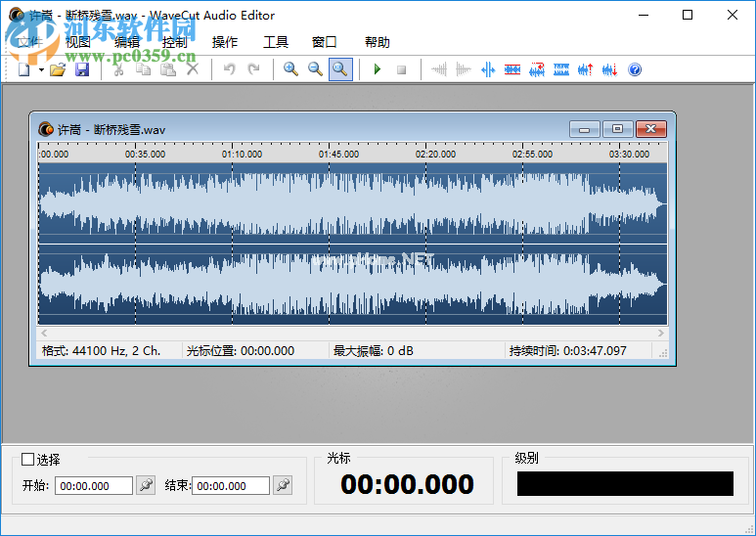The image size is (756, 536).
Task: Click the Open file folder icon
Action: (x=58, y=69)
